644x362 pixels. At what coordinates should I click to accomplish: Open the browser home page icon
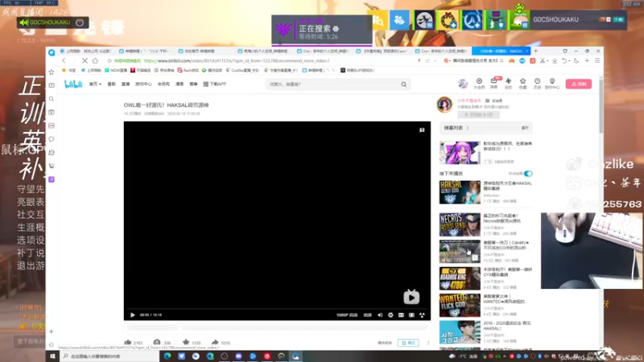coord(95,60)
